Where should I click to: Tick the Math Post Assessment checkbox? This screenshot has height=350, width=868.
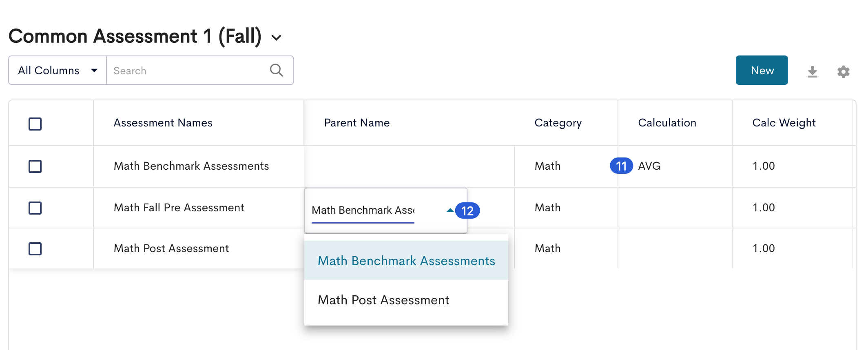coord(35,248)
